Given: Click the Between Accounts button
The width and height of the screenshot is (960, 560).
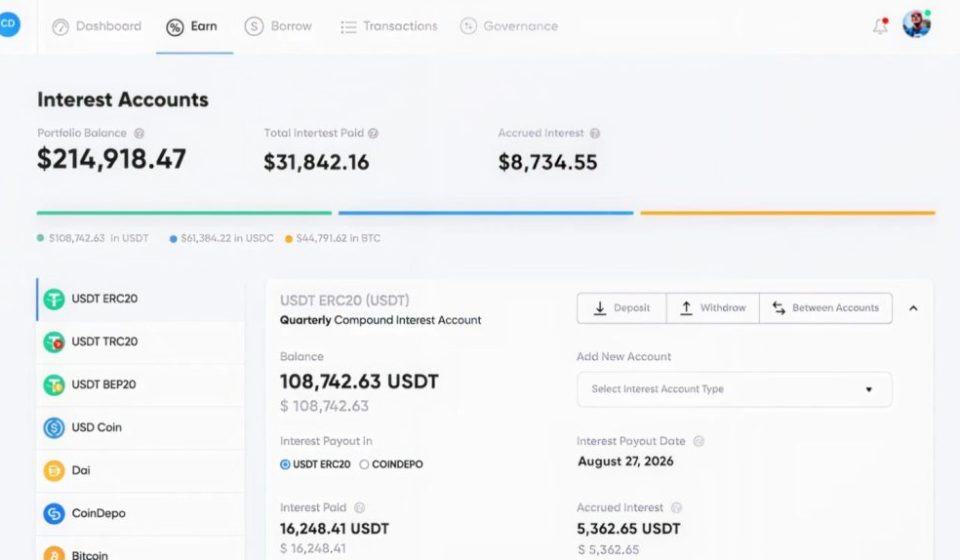Looking at the screenshot, I should (825, 308).
